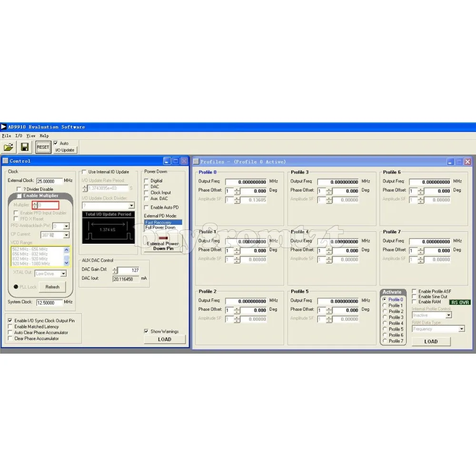This screenshot has width=476, height=476.
Task: Uncheck Enable I/O Sync Clock Output Pin
Action: pyautogui.click(x=10, y=320)
